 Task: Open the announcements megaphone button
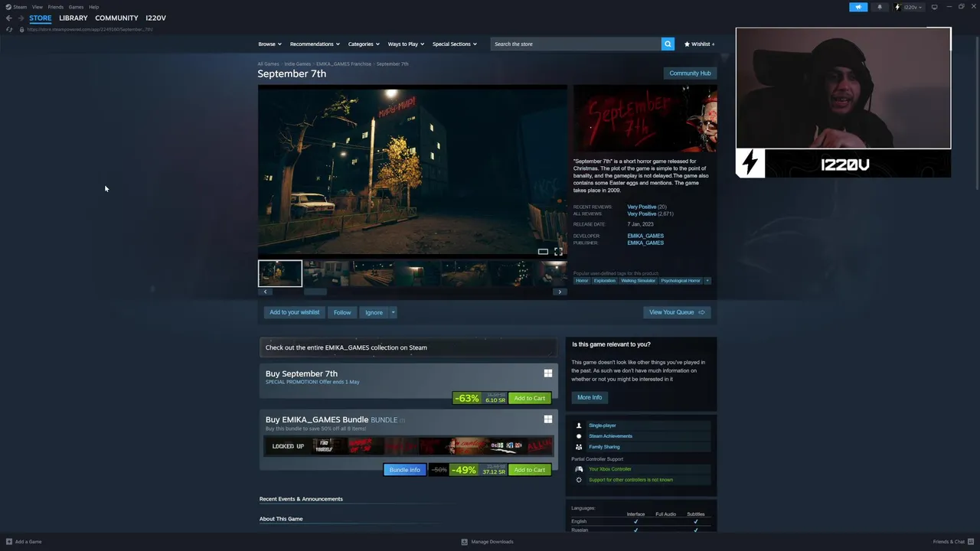pos(858,7)
